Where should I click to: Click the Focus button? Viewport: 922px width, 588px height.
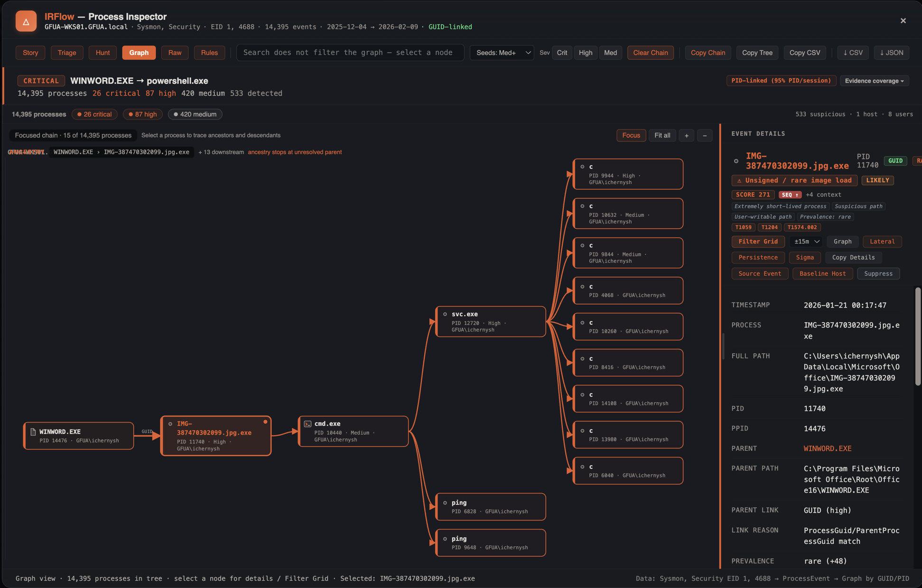(x=631, y=135)
